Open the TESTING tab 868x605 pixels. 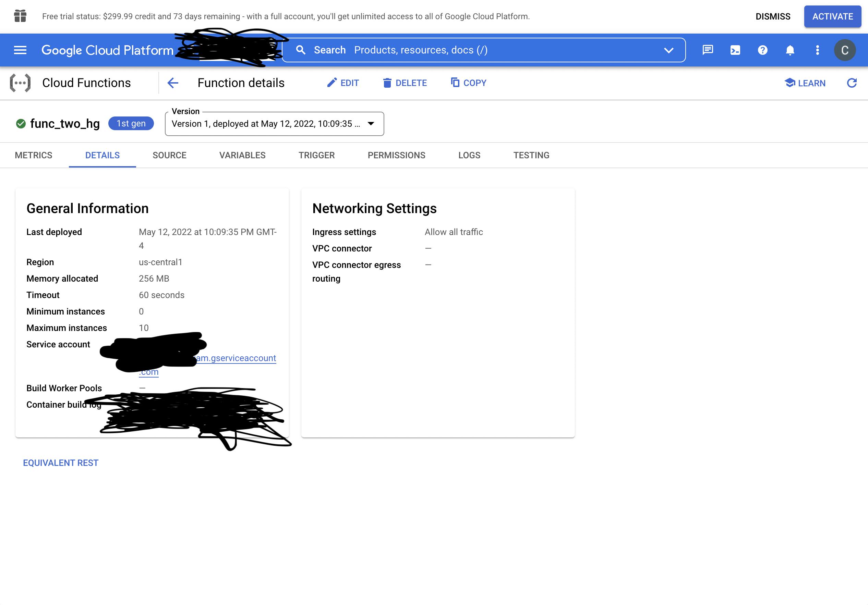coord(531,155)
